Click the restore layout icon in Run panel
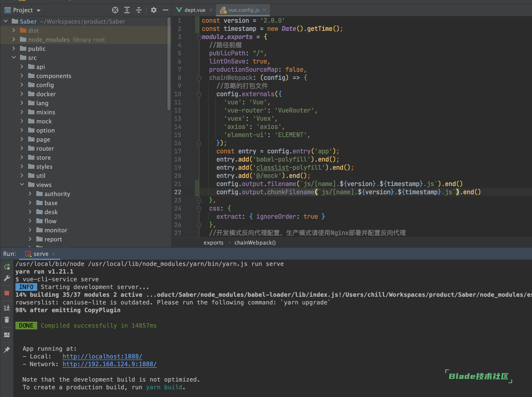 point(7,335)
